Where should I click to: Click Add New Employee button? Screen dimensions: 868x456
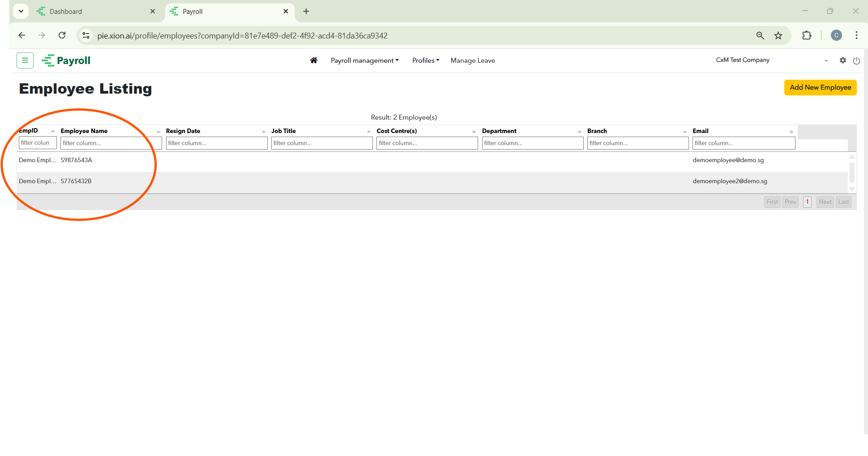820,87
